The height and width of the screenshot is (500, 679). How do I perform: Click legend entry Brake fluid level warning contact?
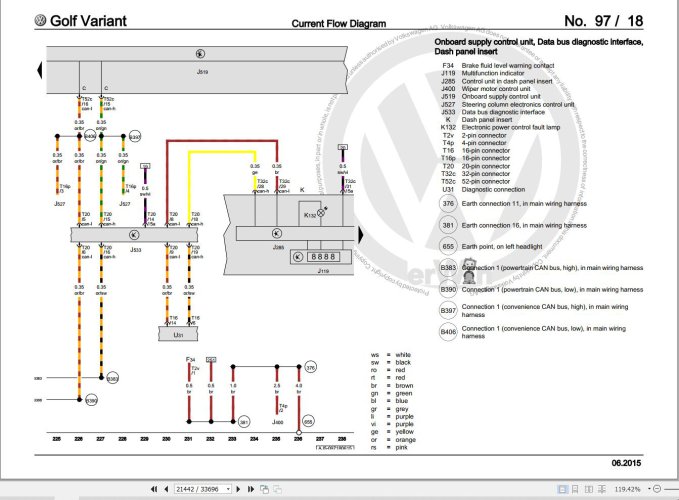tap(508, 65)
